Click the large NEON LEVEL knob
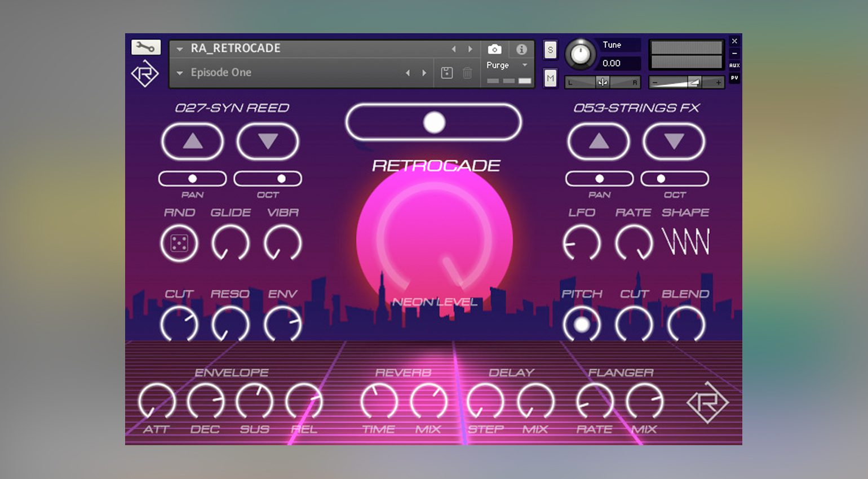 coord(434,239)
